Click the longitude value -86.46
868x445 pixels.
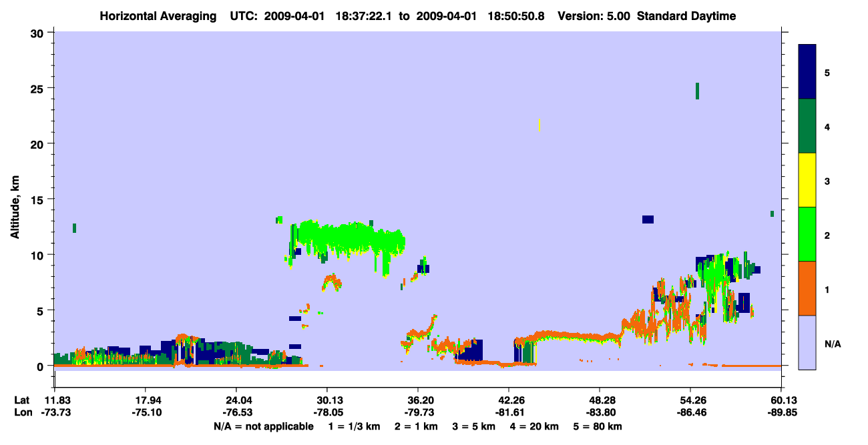(x=690, y=413)
